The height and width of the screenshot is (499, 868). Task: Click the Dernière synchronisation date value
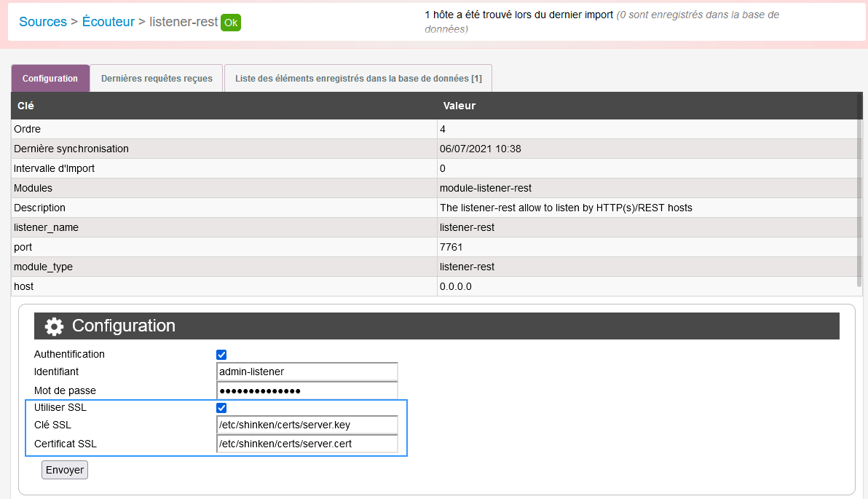[x=480, y=149]
